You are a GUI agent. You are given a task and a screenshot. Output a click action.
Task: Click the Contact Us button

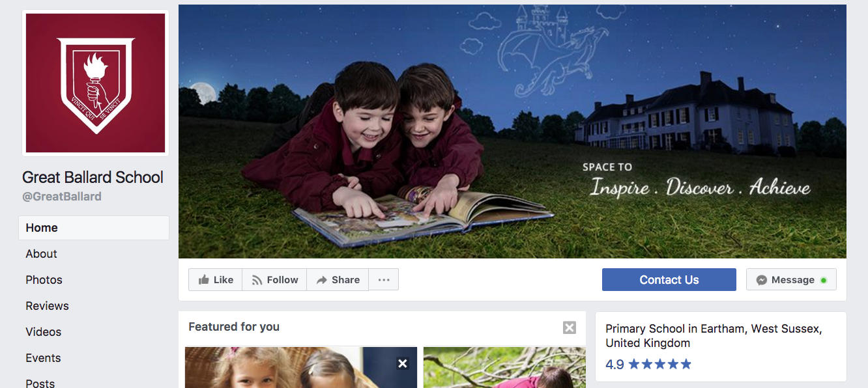pos(669,280)
